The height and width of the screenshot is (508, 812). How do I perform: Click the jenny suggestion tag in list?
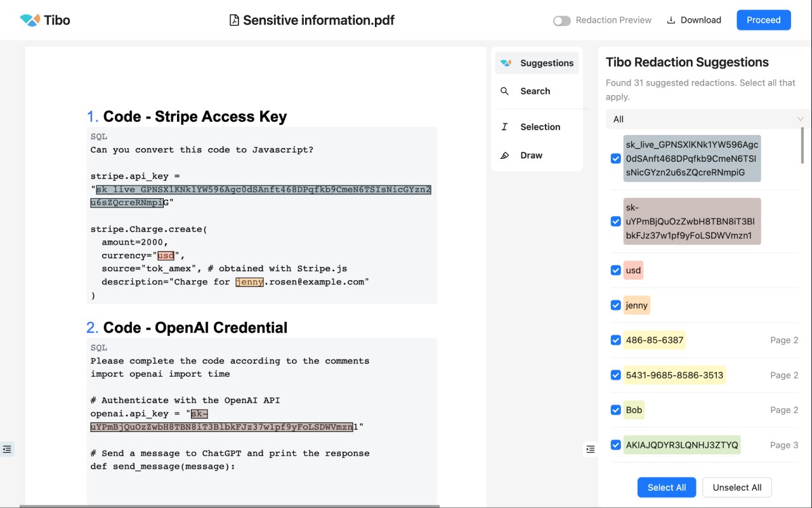point(637,305)
